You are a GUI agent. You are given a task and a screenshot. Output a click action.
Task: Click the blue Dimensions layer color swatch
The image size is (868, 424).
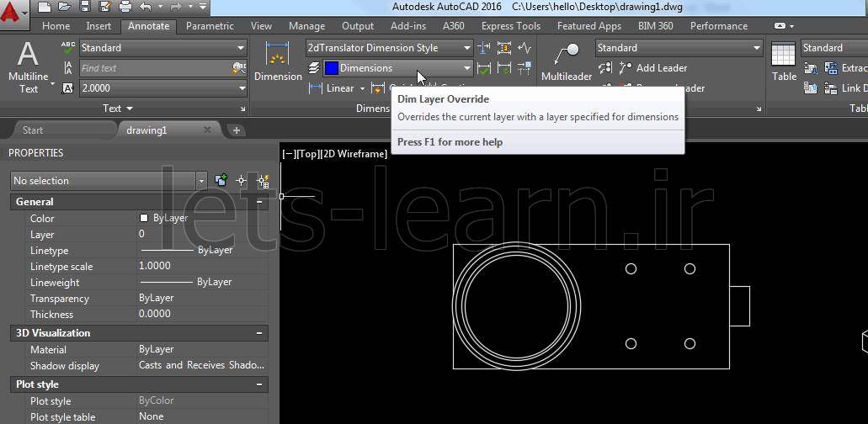point(331,68)
